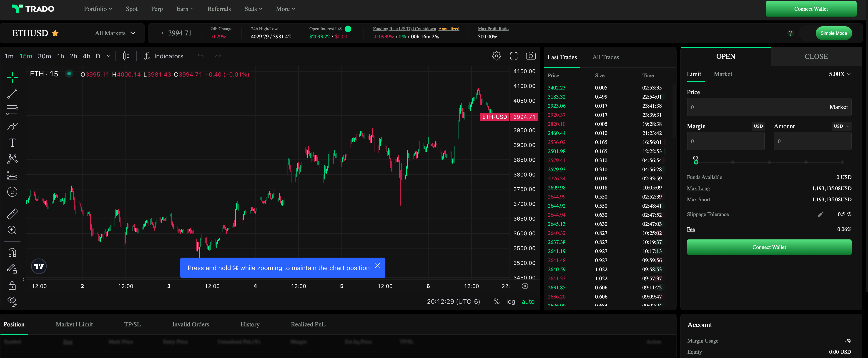Click the Max Long link
Screen dimensions: 868x358
698,188
